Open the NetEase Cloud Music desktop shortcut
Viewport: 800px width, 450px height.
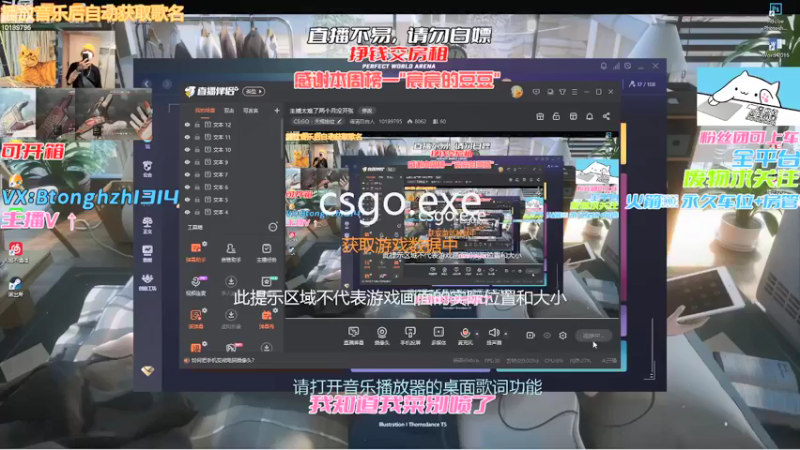(15, 252)
